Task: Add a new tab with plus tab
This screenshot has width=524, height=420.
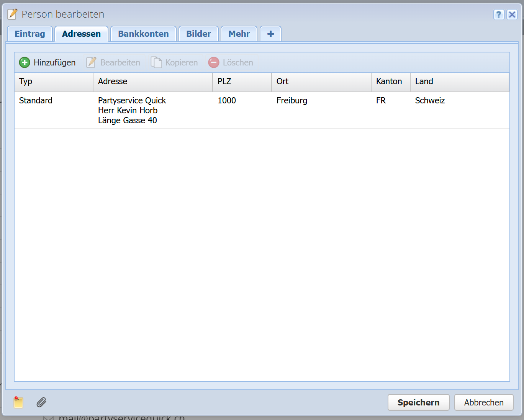Action: pyautogui.click(x=270, y=34)
